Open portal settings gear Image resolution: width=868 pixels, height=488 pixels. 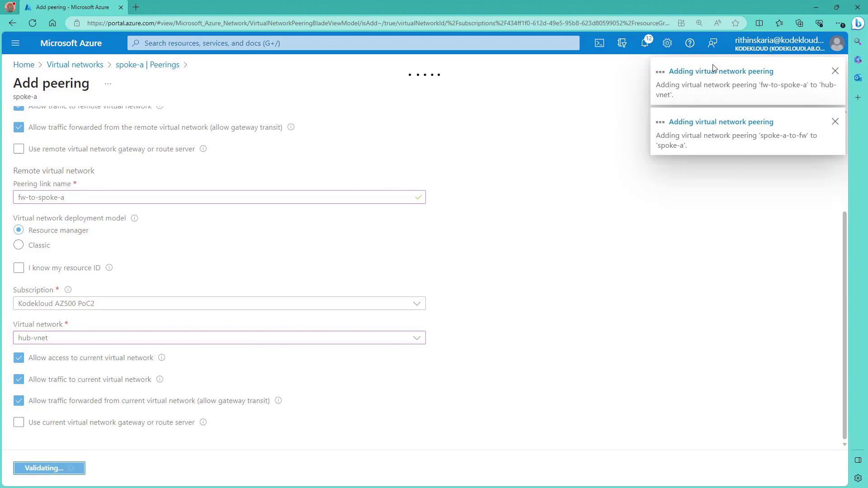click(x=667, y=43)
